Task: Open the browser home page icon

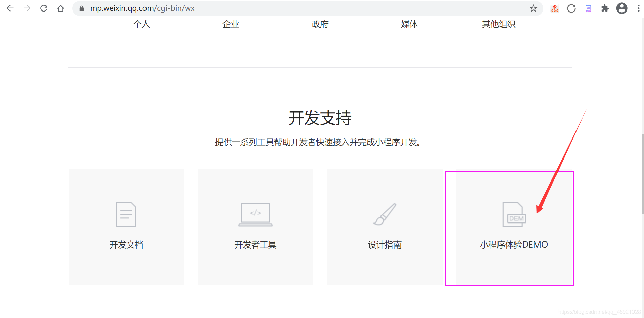Action: coord(61,8)
